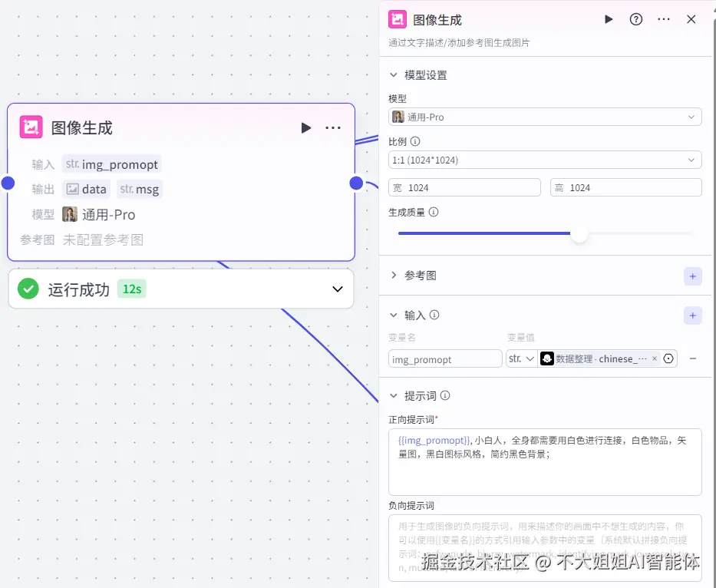Open the 通用-Pro model dropdown
Viewport: 716px width, 588px height.
pos(545,116)
